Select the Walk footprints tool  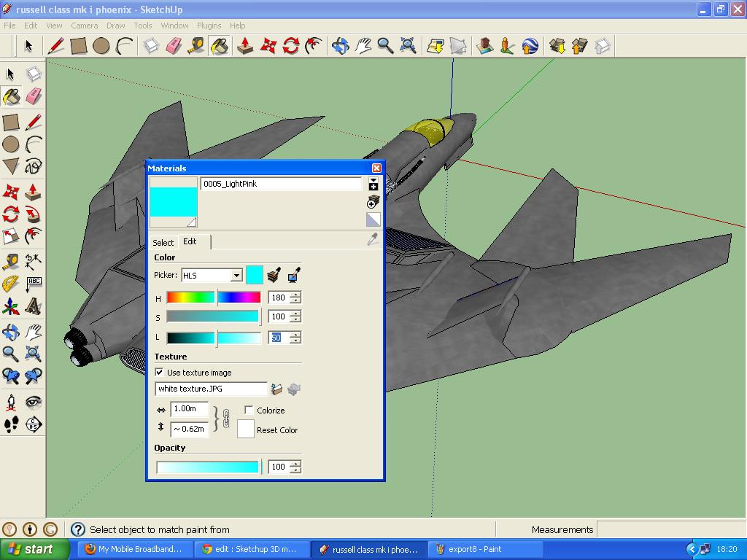11,424
